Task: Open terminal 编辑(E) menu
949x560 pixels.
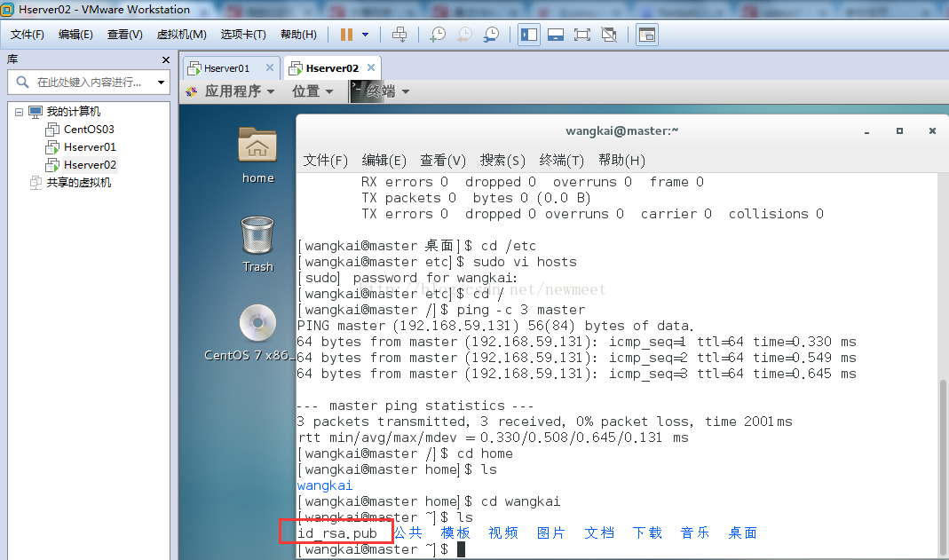Action: point(384,161)
